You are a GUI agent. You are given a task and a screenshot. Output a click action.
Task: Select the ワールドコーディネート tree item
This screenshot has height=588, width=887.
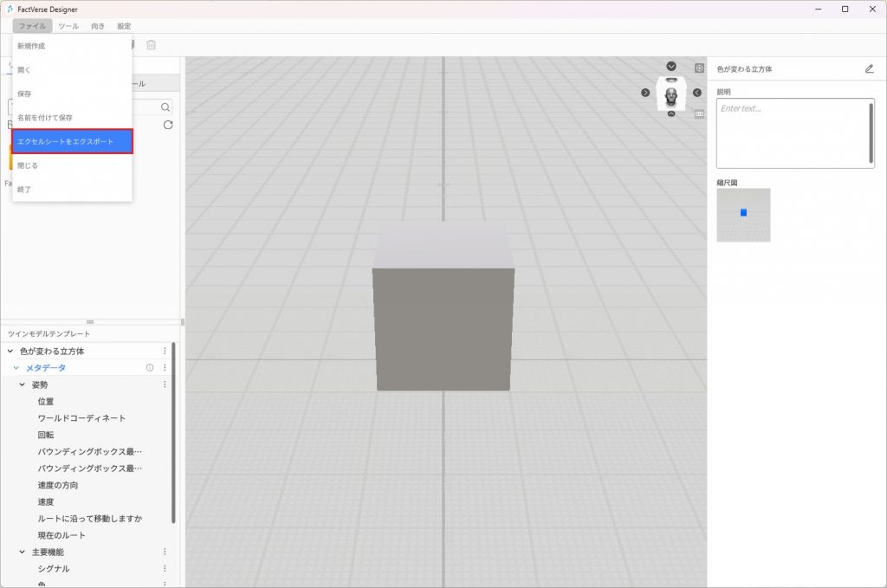tap(81, 418)
